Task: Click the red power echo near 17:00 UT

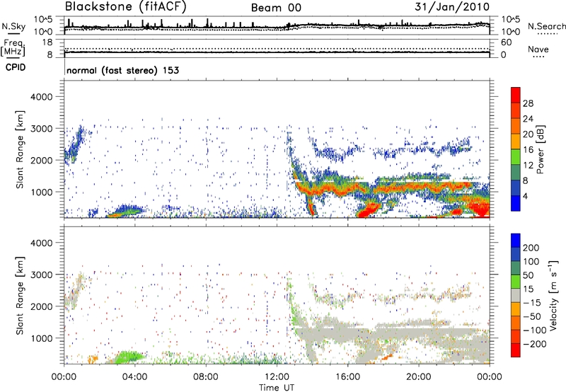Action: click(x=368, y=210)
